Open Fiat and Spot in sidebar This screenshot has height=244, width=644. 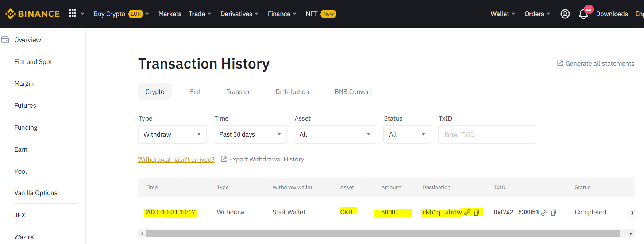coord(33,62)
